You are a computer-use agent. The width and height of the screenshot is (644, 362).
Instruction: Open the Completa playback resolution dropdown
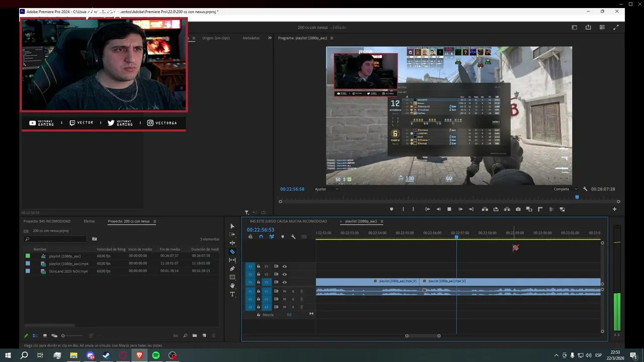[x=566, y=189]
